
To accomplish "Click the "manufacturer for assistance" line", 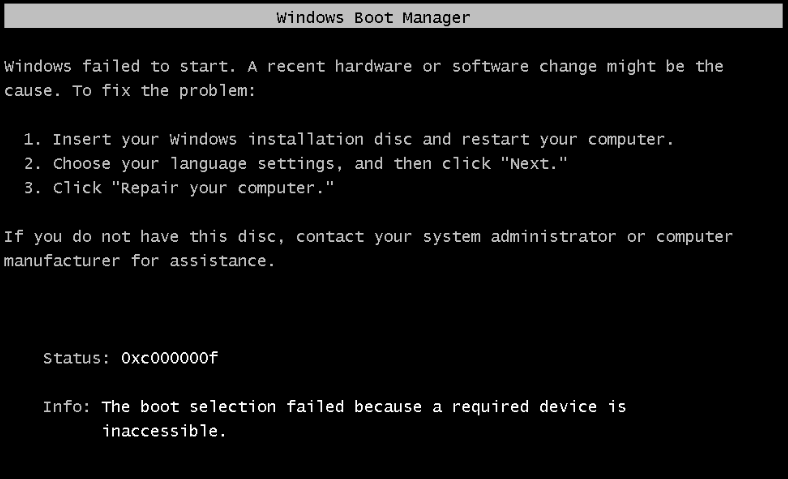I will pyautogui.click(x=138, y=261).
